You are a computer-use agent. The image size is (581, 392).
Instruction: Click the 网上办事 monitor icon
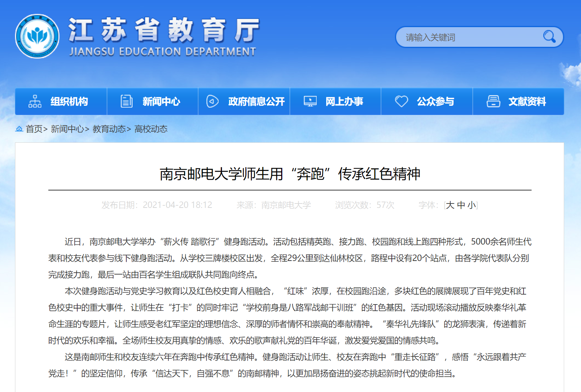[310, 101]
